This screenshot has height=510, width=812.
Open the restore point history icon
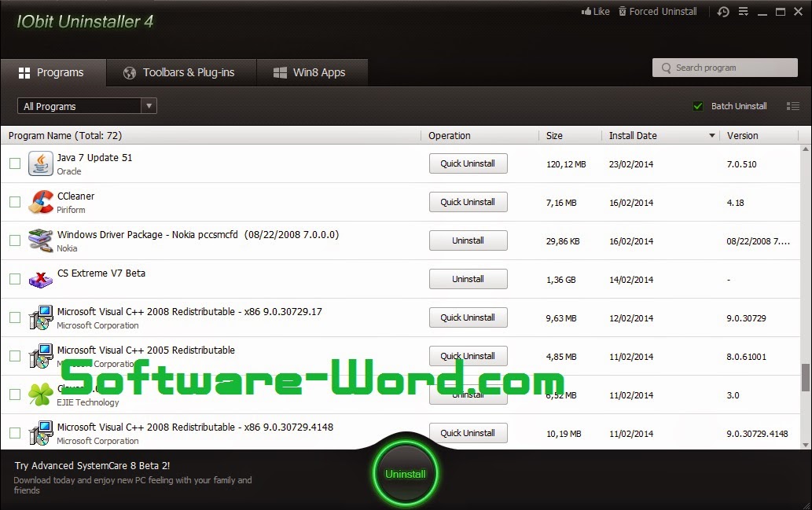723,11
